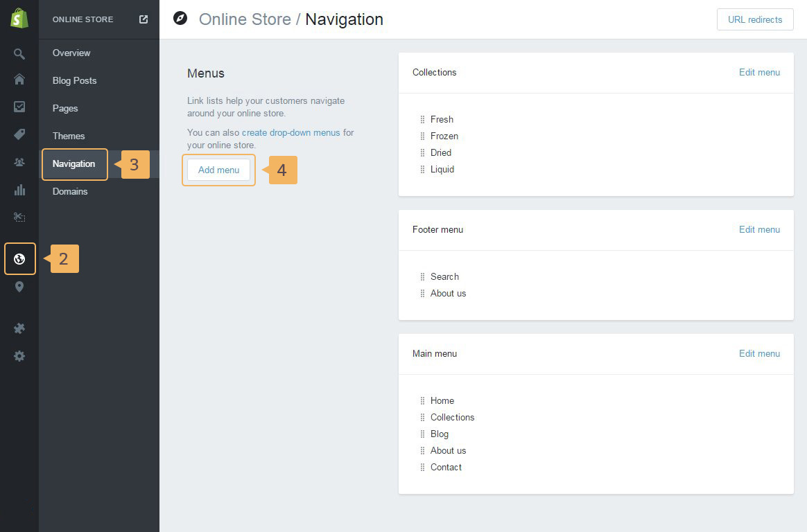Open Settings via the gear icon
Screen dimensions: 807x532
pyautogui.click(x=19, y=356)
